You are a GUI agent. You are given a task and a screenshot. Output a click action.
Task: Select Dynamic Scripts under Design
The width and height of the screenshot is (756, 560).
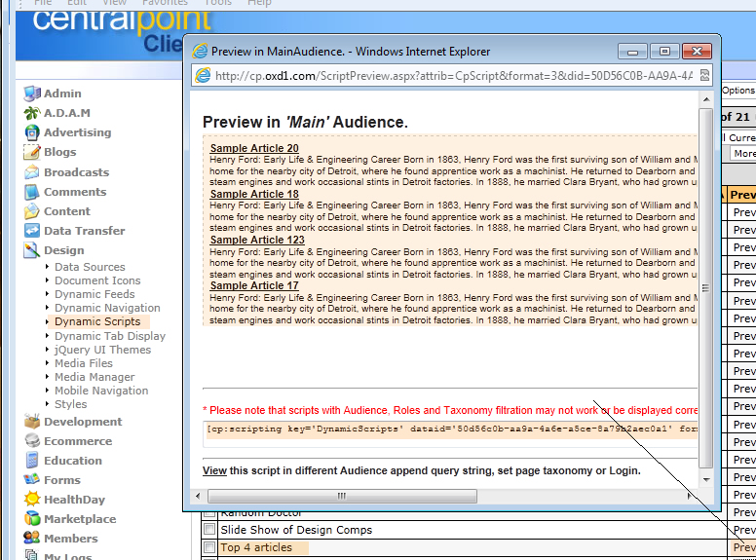pos(97,321)
